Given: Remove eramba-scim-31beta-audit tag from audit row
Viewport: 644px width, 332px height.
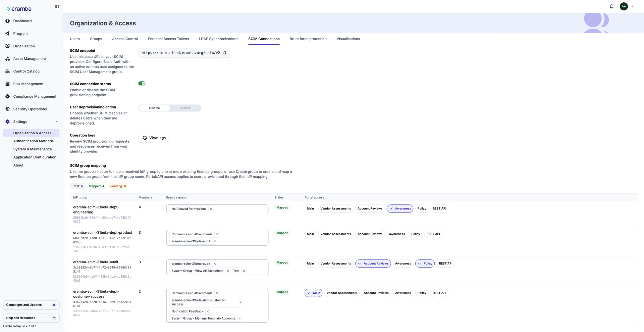Looking at the screenshot, I should (215, 264).
